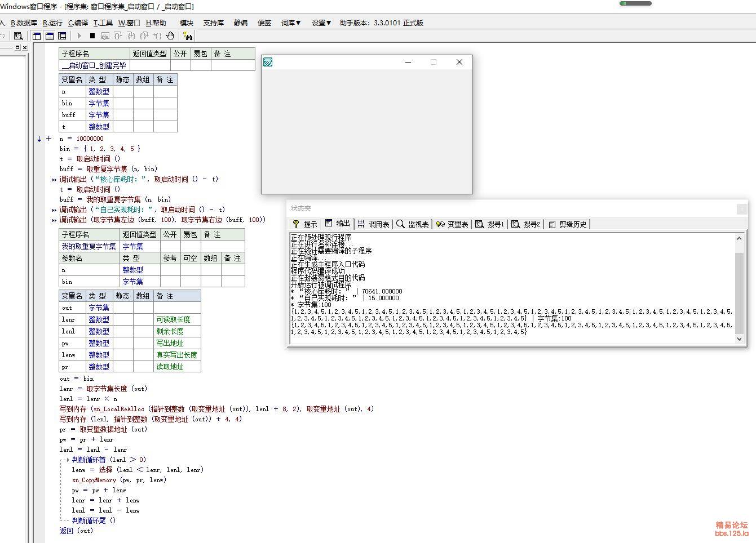This screenshot has width=756, height=543.
Task: Click the output panel scrollbar down arrow
Action: pyautogui.click(x=739, y=339)
